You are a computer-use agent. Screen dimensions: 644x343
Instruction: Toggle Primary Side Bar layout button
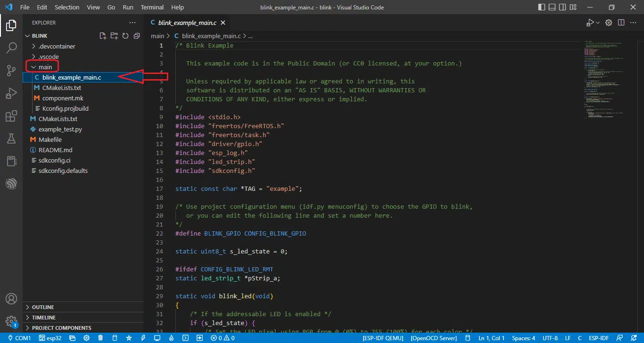(542, 8)
